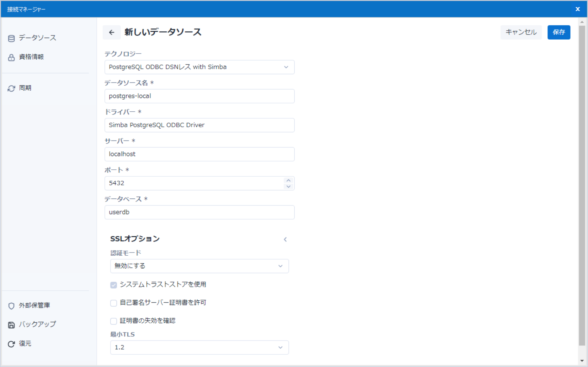588x367 pixels.
Task: Click the データベース input field
Action: (x=200, y=212)
